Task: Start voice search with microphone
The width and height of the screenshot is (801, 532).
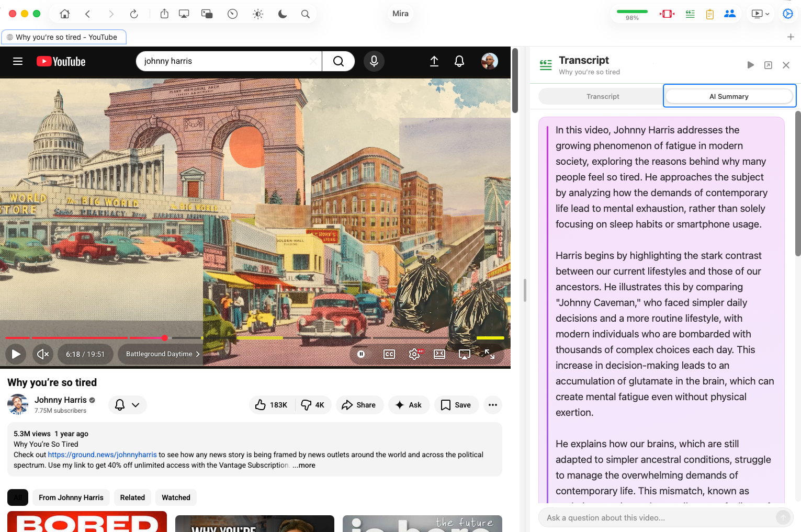Action: 374,61
